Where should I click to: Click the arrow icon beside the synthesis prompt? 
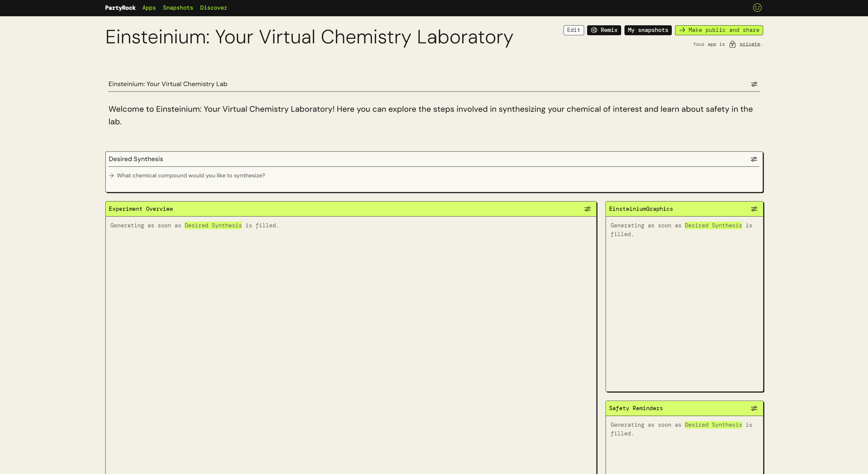pyautogui.click(x=112, y=176)
